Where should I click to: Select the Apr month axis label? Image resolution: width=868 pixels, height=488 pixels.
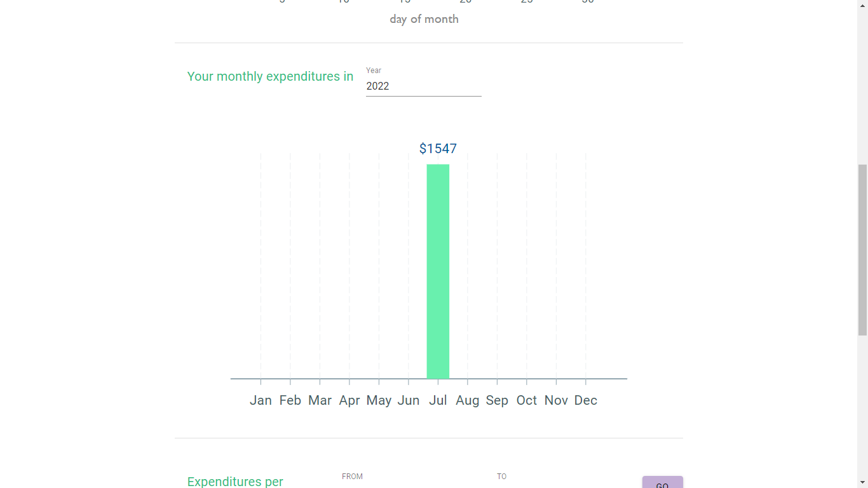point(349,401)
